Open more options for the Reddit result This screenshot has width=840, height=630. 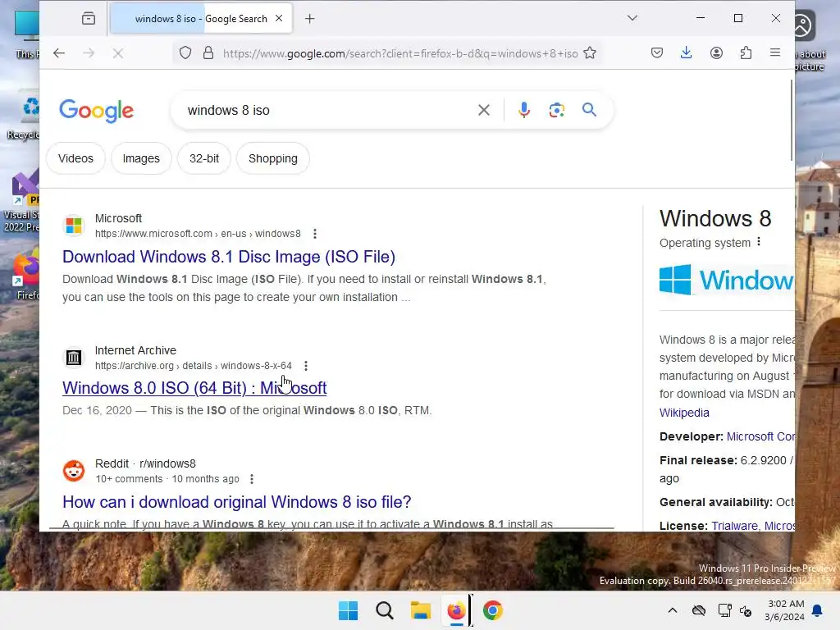[252, 479]
